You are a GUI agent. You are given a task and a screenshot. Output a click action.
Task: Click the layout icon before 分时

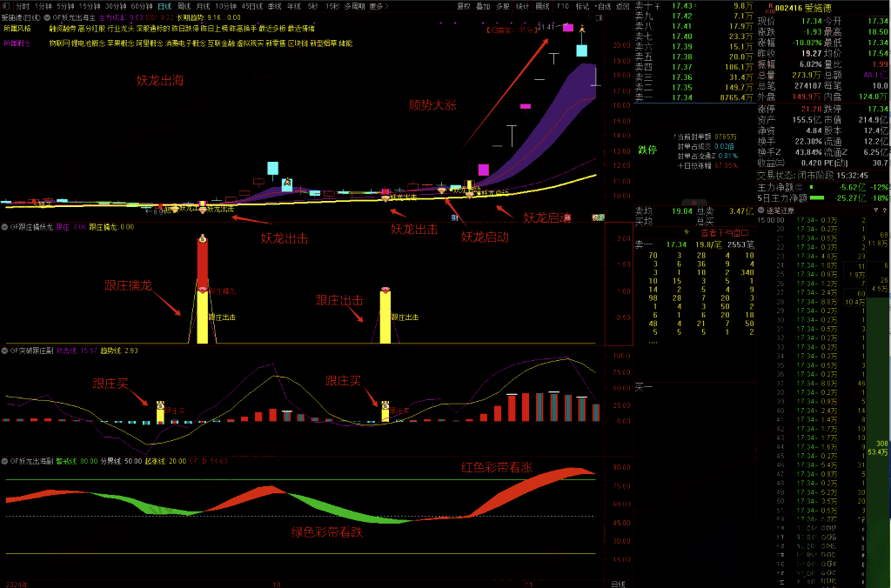(7, 5)
